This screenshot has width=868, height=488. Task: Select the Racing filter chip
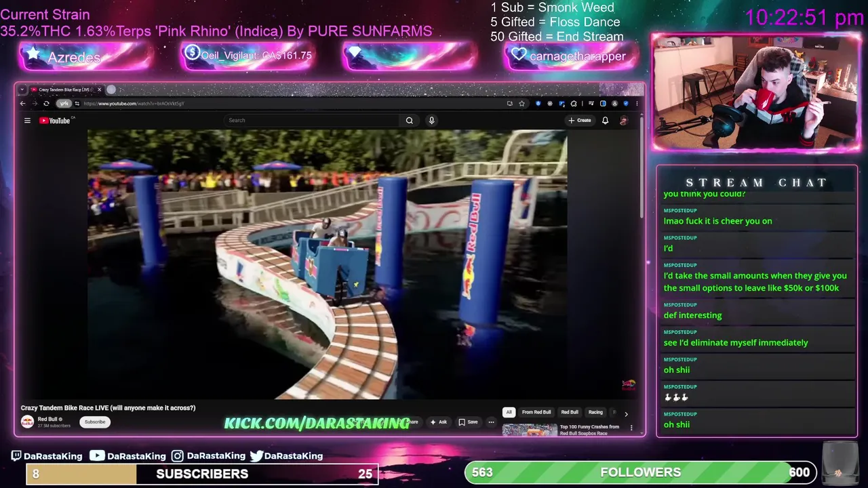click(595, 412)
